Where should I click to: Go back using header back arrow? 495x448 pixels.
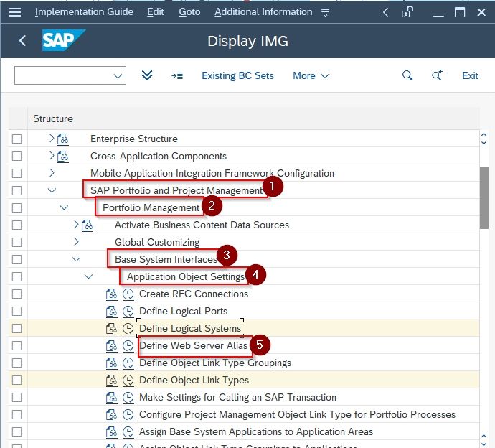pos(22,40)
